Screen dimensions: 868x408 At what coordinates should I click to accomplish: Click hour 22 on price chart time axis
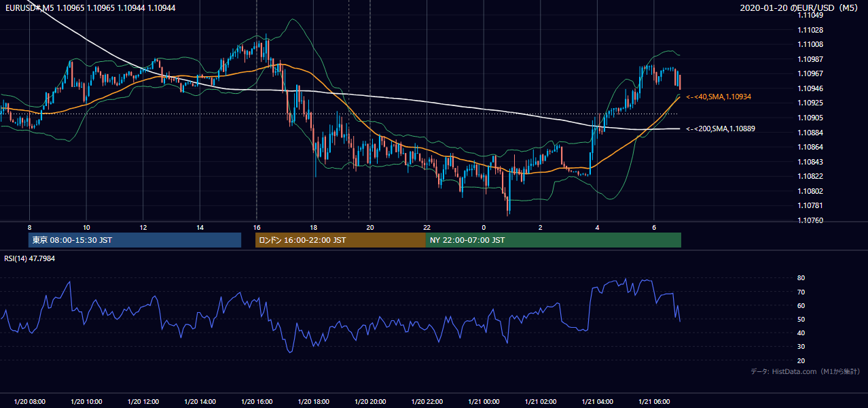[x=427, y=227]
